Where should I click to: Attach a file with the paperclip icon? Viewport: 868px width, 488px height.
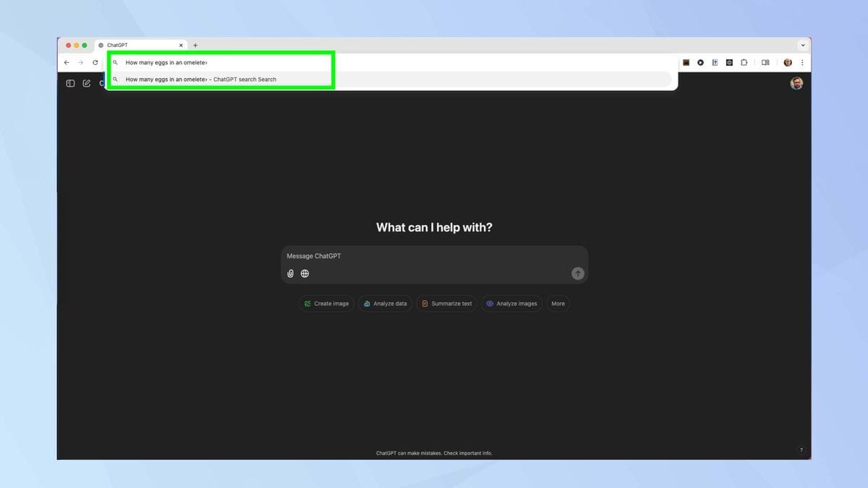coord(291,273)
